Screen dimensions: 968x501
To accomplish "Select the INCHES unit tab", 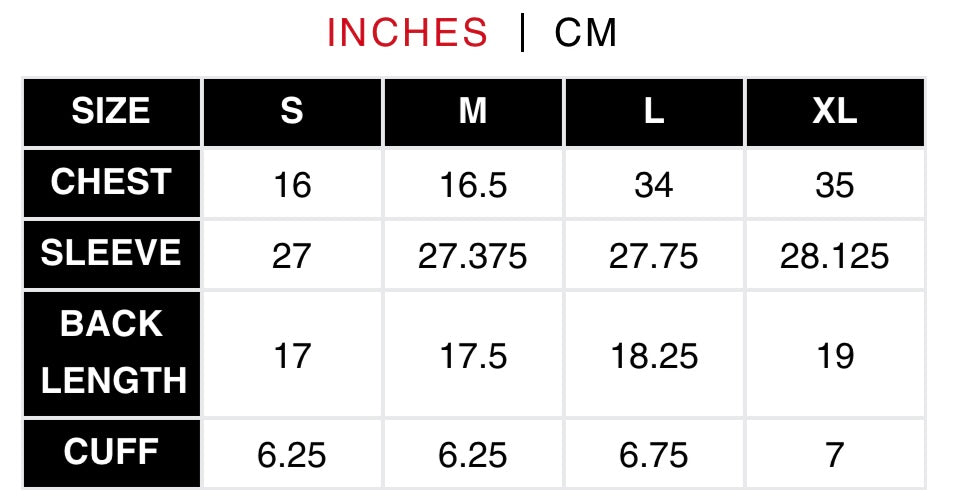I will point(407,33).
